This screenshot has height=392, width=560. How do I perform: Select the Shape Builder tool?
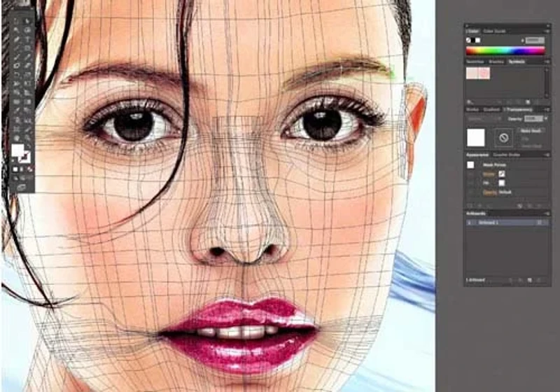16,92
